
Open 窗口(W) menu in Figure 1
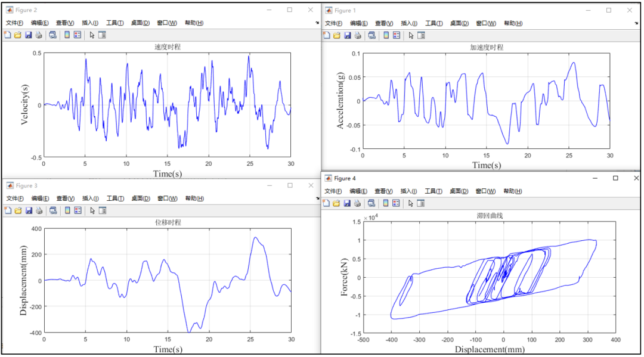tap(486, 23)
